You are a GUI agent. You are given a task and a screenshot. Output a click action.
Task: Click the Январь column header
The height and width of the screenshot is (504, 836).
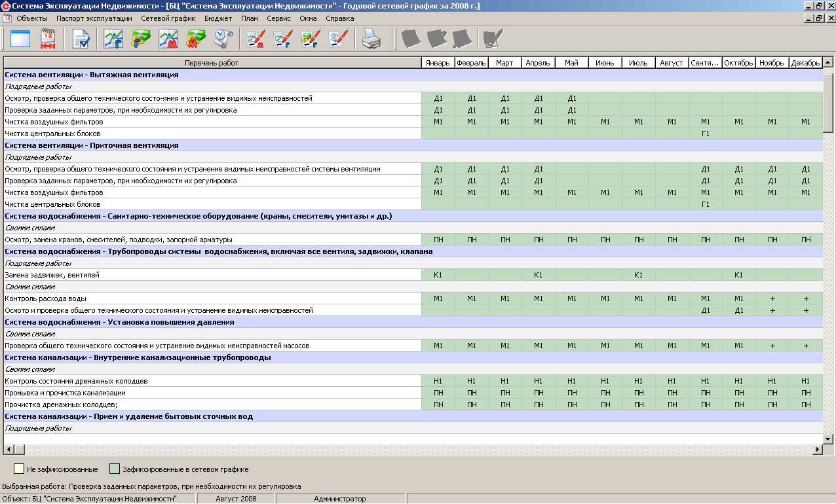(438, 63)
